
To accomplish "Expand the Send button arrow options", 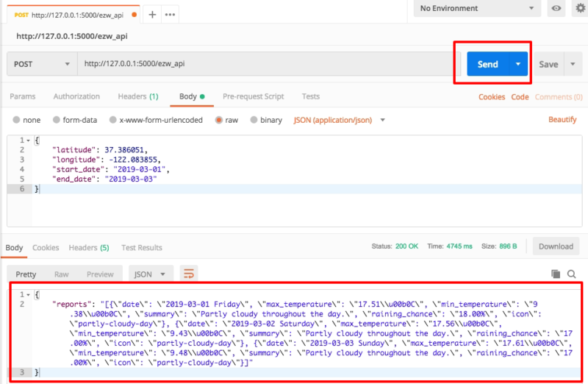I will click(x=518, y=64).
